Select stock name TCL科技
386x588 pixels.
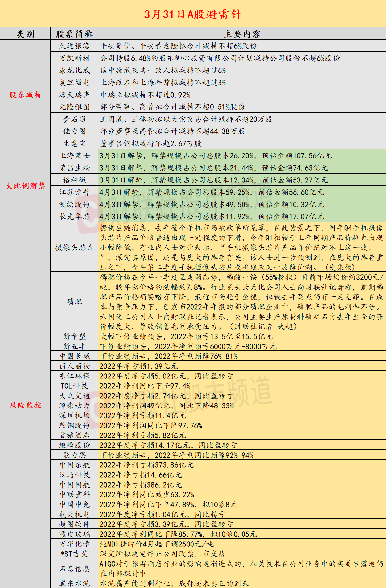tap(74, 386)
